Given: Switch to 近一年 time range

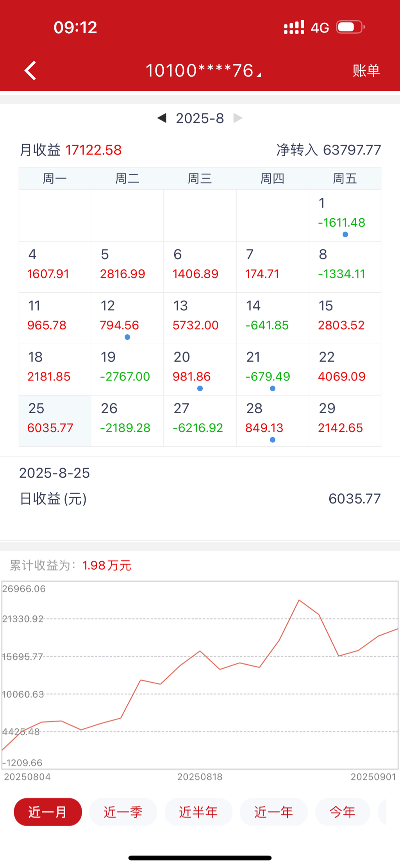Looking at the screenshot, I should [273, 812].
